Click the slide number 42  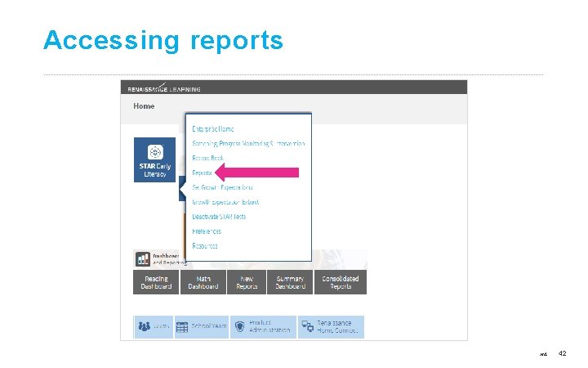[562, 353]
